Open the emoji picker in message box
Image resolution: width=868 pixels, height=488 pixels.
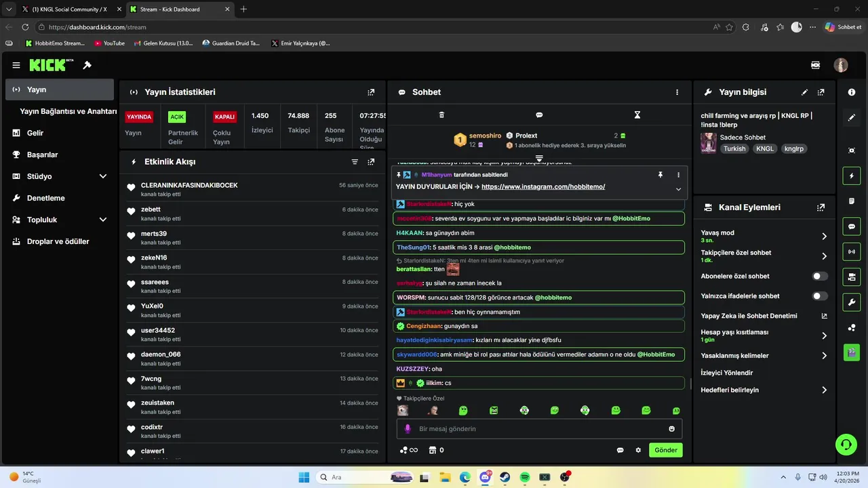(x=672, y=429)
